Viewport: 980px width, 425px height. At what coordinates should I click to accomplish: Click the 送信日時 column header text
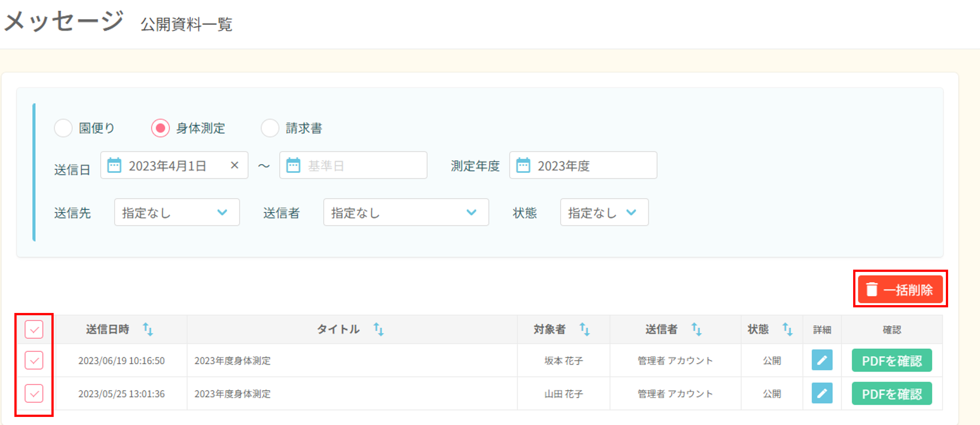click(108, 329)
